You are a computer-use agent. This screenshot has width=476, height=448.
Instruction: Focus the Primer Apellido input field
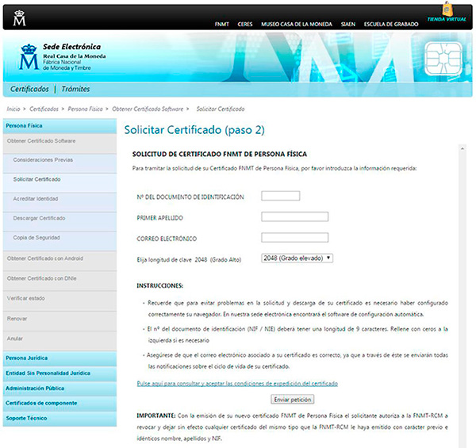coord(294,217)
